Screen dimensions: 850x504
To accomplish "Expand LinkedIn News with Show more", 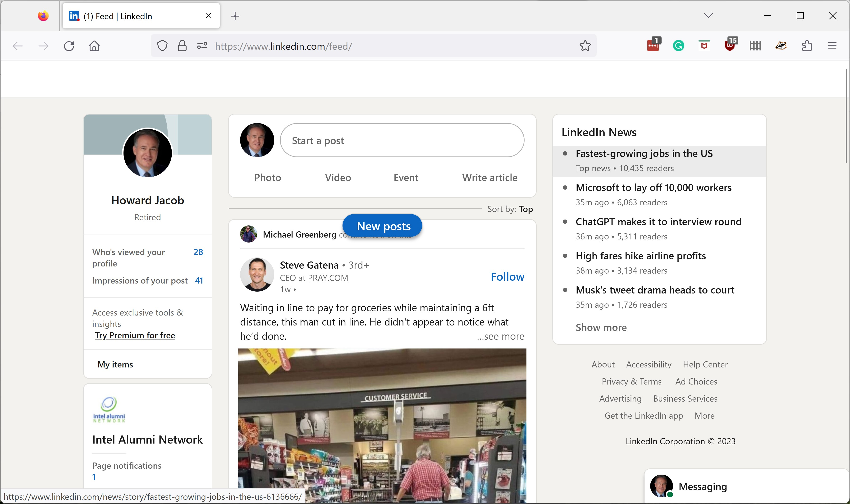I will (601, 327).
